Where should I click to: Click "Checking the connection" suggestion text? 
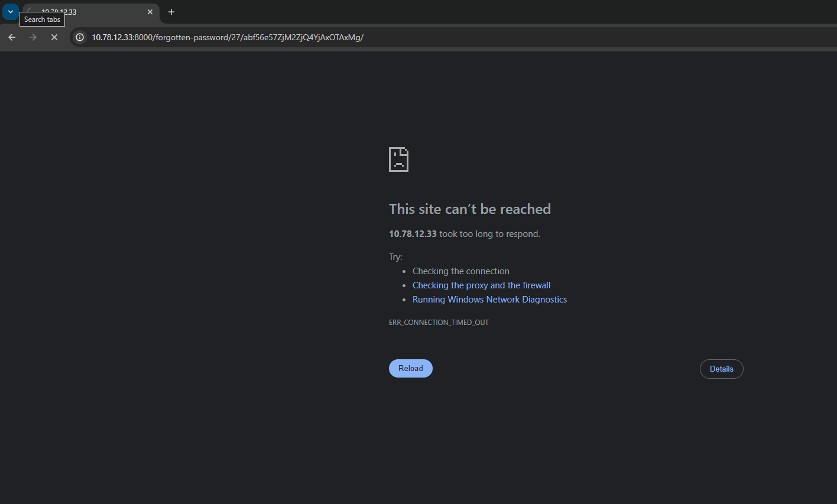(x=460, y=271)
